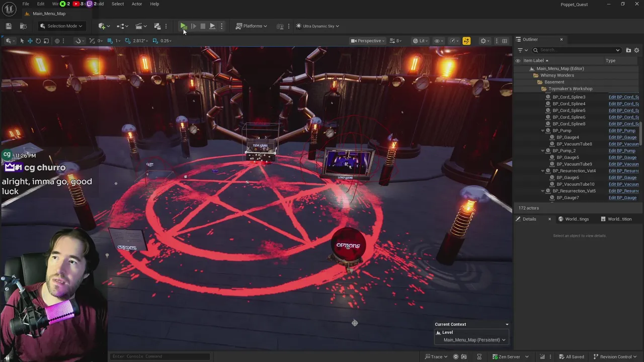This screenshot has width=644, height=362.
Task: Open the content browser icon beside Save
Action: 23,26
